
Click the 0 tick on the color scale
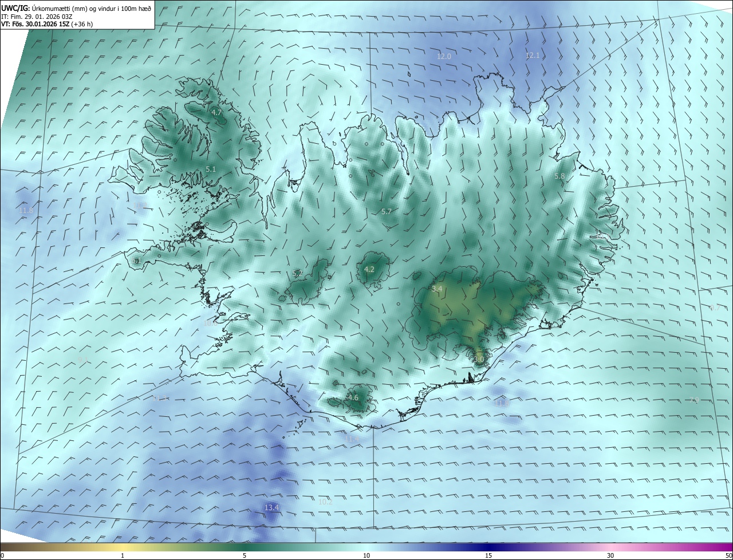point(2,555)
